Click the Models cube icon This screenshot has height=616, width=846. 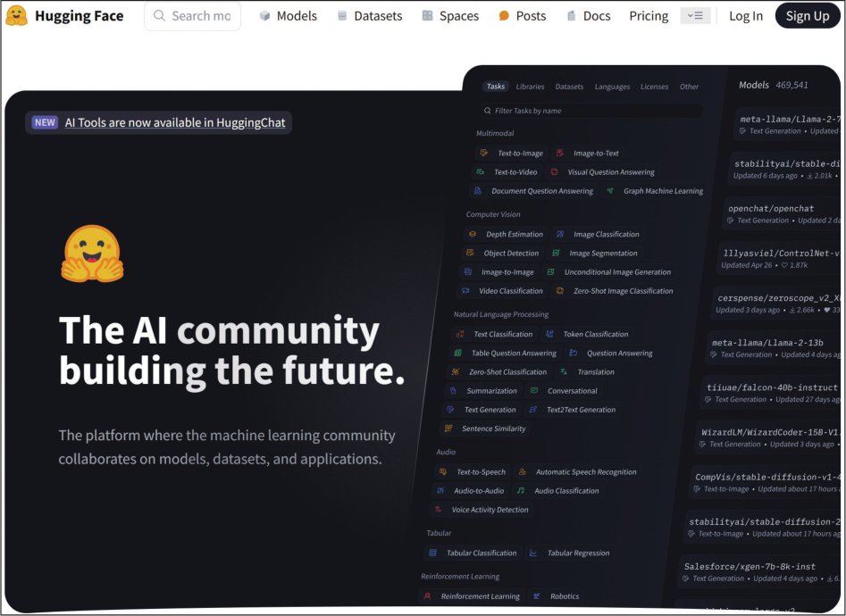[x=264, y=16]
